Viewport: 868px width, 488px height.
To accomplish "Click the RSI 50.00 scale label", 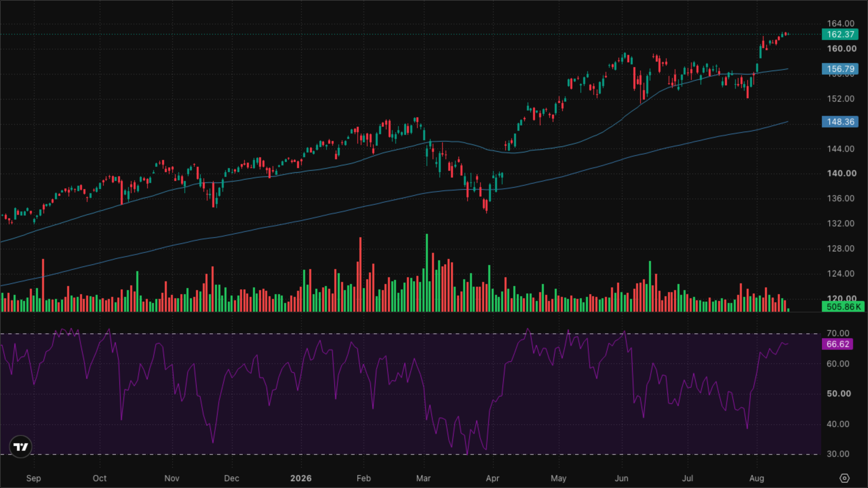I will 839,393.
